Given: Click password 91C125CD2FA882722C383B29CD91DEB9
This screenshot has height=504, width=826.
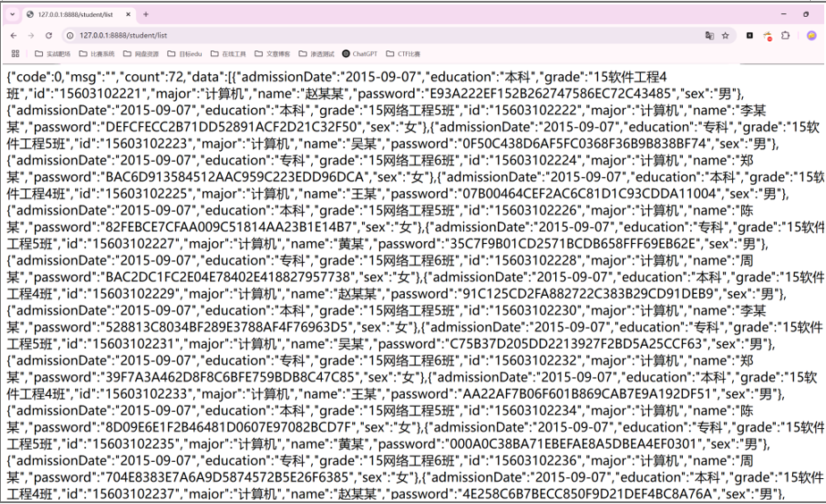Looking at the screenshot, I should coord(587,294).
